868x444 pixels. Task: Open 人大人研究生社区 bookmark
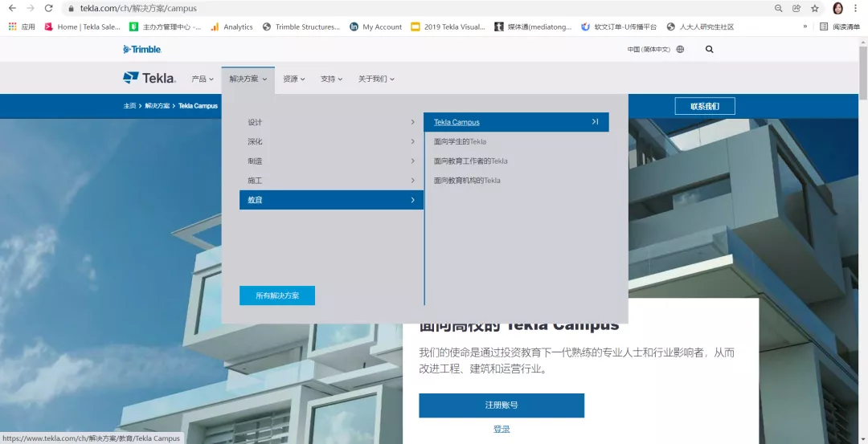click(x=700, y=26)
